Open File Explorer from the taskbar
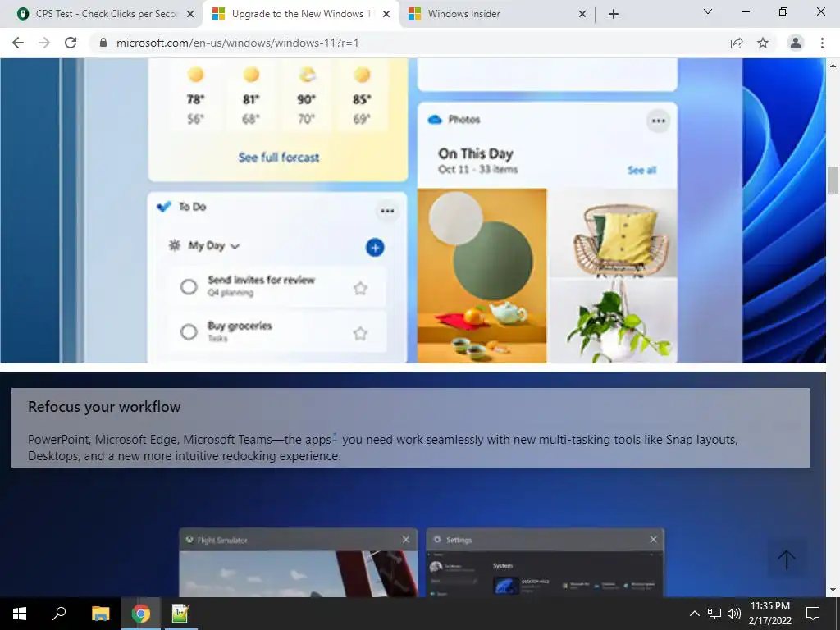840x630 pixels. pos(100,614)
